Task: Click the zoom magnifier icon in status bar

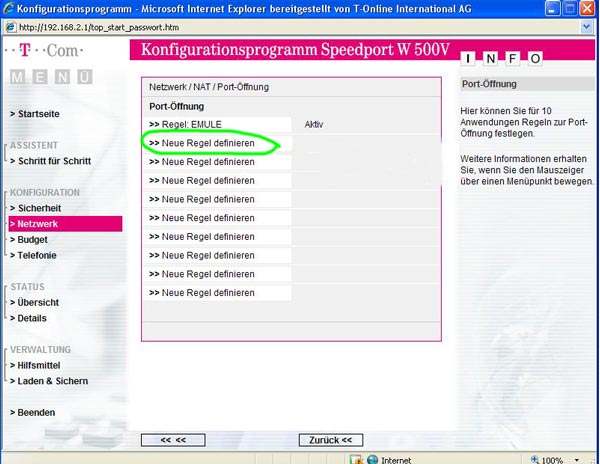Action: (535, 459)
